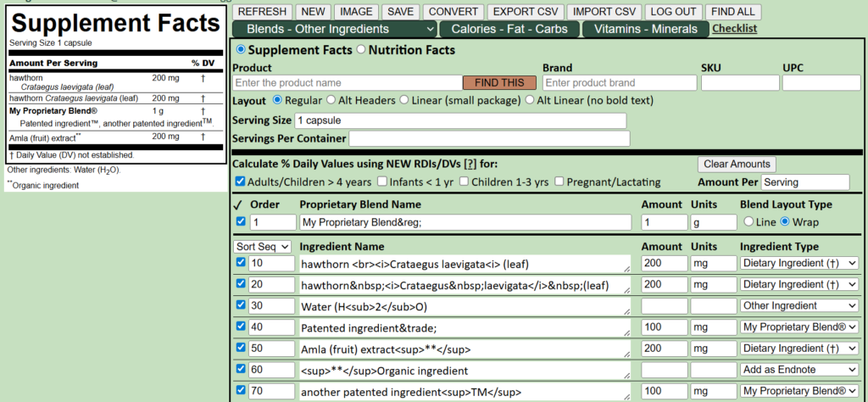Expand the Sort Seq dropdown
Image resolution: width=868 pixels, height=402 pixels.
(x=263, y=246)
